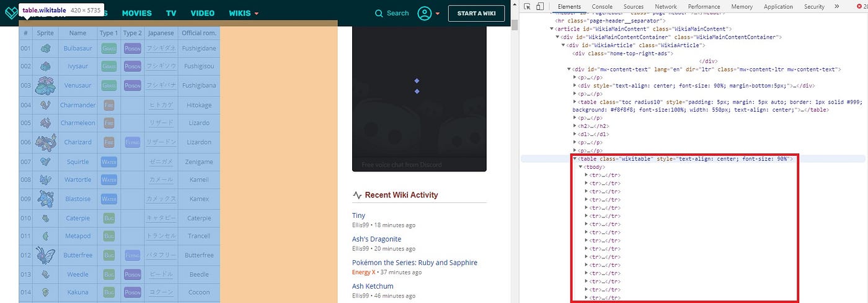Open the TV navigation link

click(x=171, y=13)
